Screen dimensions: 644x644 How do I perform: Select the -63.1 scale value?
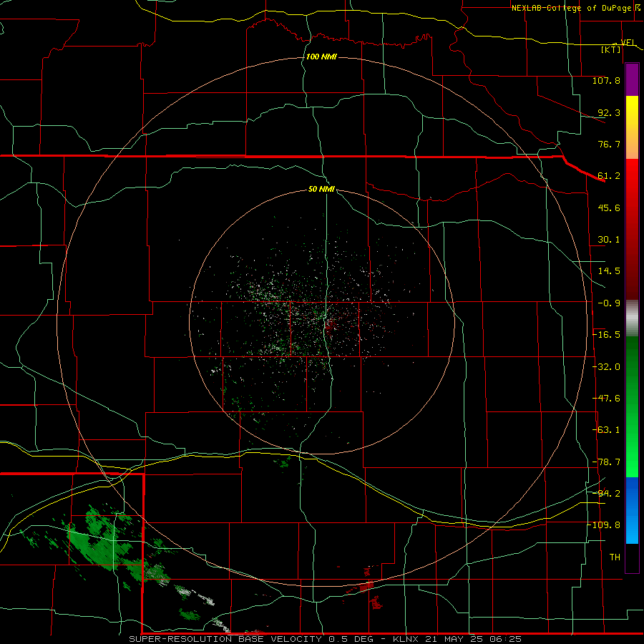pyautogui.click(x=606, y=430)
